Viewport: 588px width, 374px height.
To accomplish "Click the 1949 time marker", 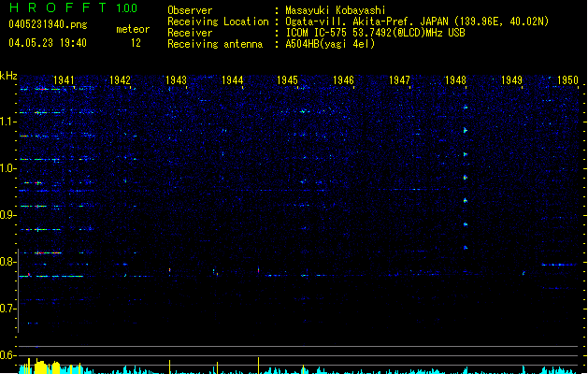I will point(511,79).
